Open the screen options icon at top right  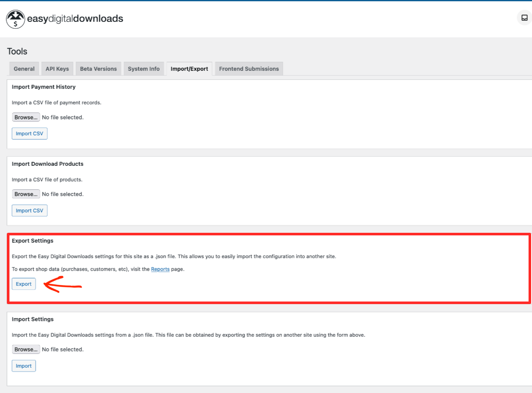[524, 18]
